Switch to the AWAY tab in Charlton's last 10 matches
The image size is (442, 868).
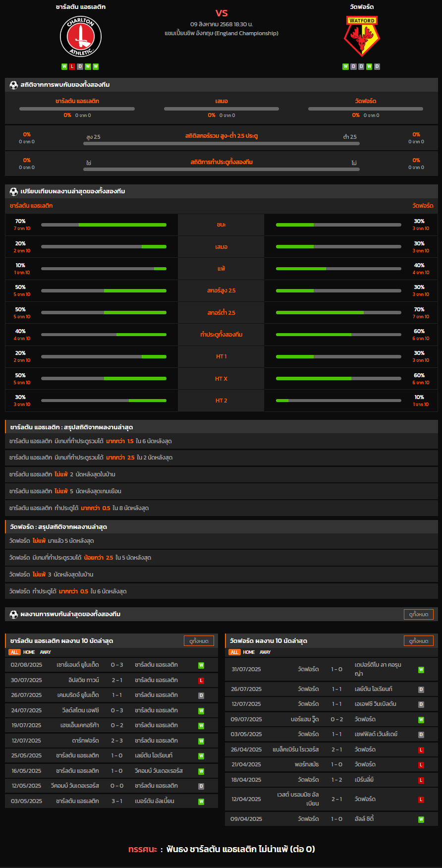(46, 652)
